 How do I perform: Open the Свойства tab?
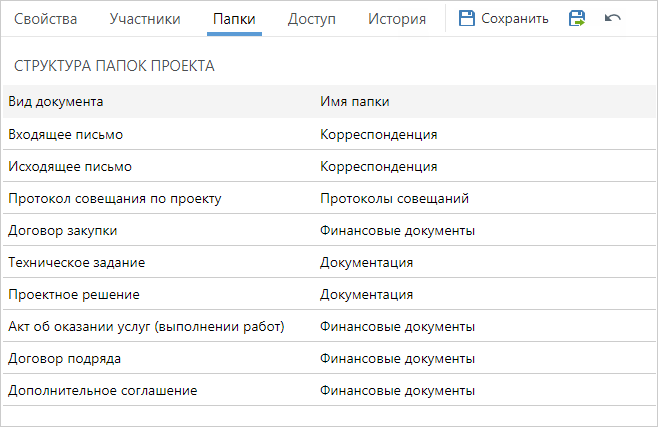tap(45, 19)
